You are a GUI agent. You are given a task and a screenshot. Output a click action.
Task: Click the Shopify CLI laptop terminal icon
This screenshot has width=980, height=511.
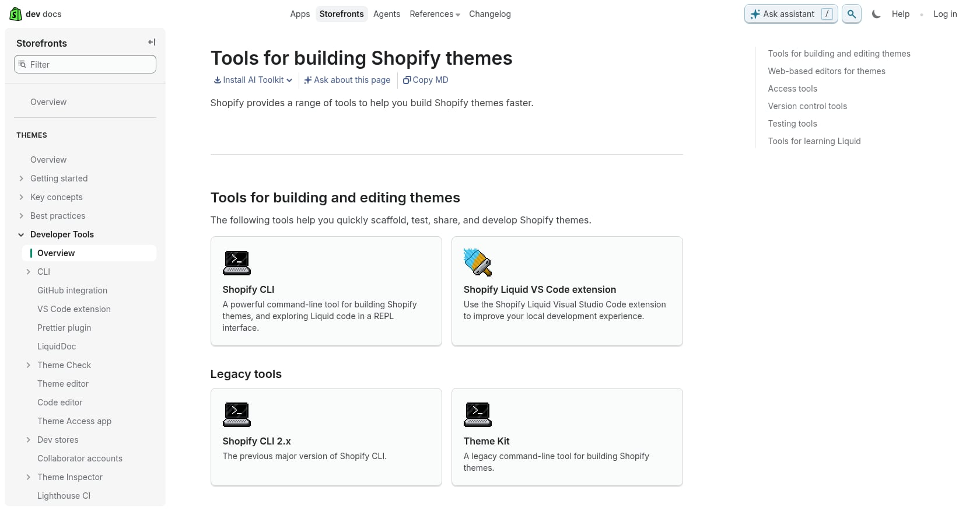pos(237,262)
